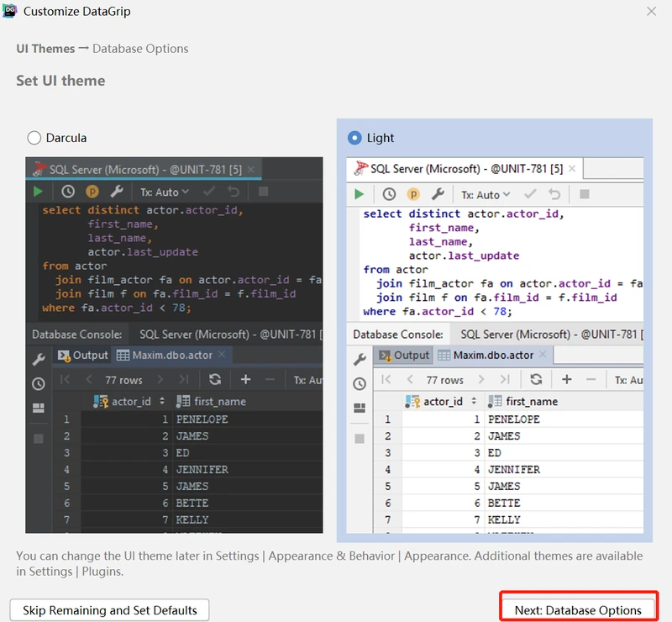
Task: Click first_name column header in Darcula preview
Action: point(211,401)
